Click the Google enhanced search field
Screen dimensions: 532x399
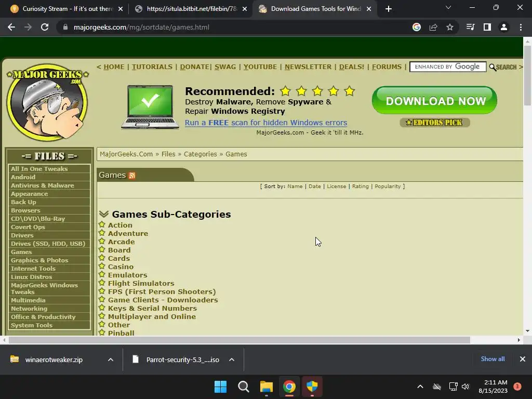pyautogui.click(x=448, y=67)
